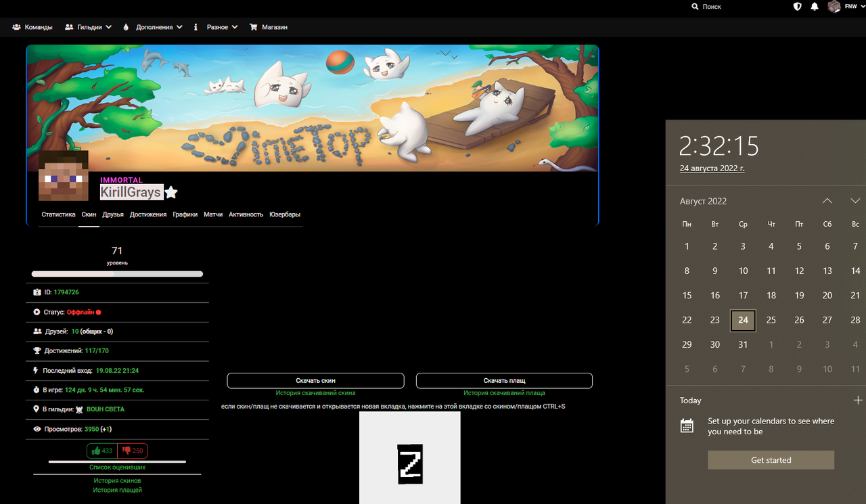
Task: Switch to the Статистика tab
Action: click(58, 214)
